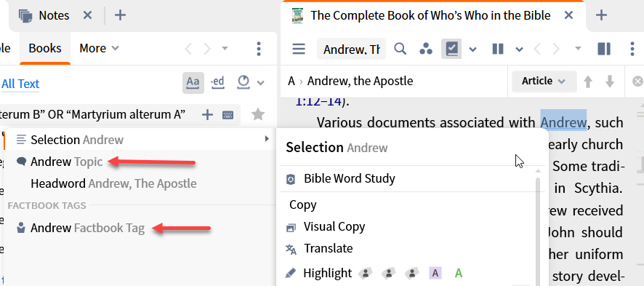Screen dimensions: 644x286
Task: Choose Andrew Factbook Tag entry
Action: tap(87, 228)
